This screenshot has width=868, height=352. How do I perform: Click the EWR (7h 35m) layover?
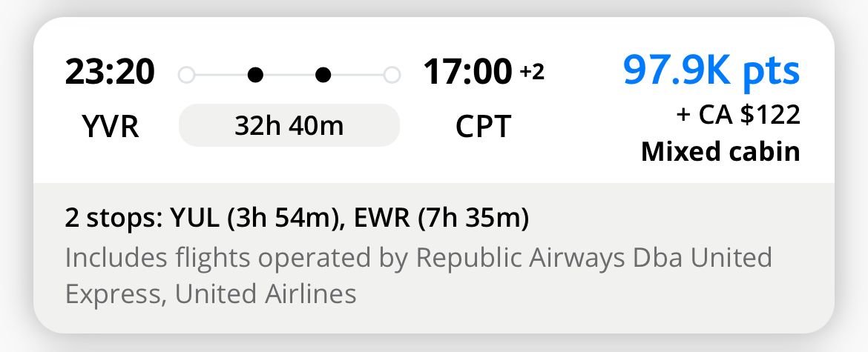tap(441, 219)
